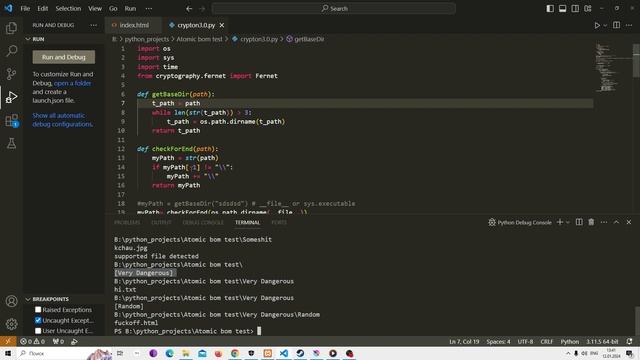Open errors and warnings status item
The image size is (640, 360).
coord(33,341)
